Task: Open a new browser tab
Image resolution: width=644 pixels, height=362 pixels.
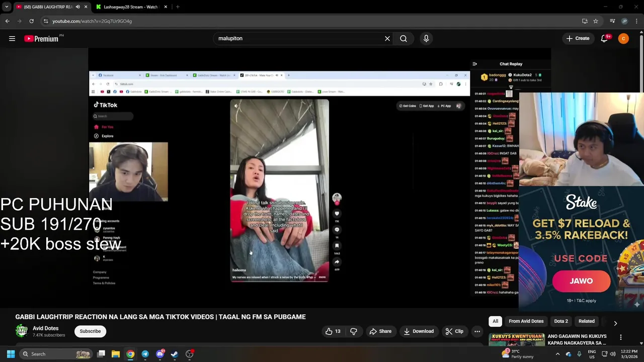Action: tap(178, 7)
